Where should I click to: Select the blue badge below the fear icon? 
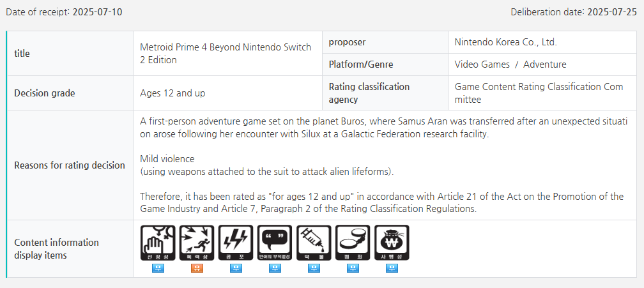[x=236, y=268]
